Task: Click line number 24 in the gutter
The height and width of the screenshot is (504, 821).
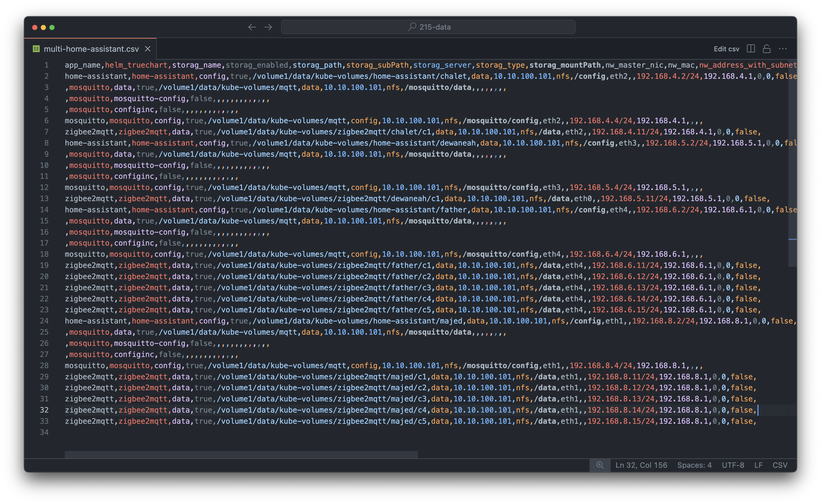Action: point(44,321)
